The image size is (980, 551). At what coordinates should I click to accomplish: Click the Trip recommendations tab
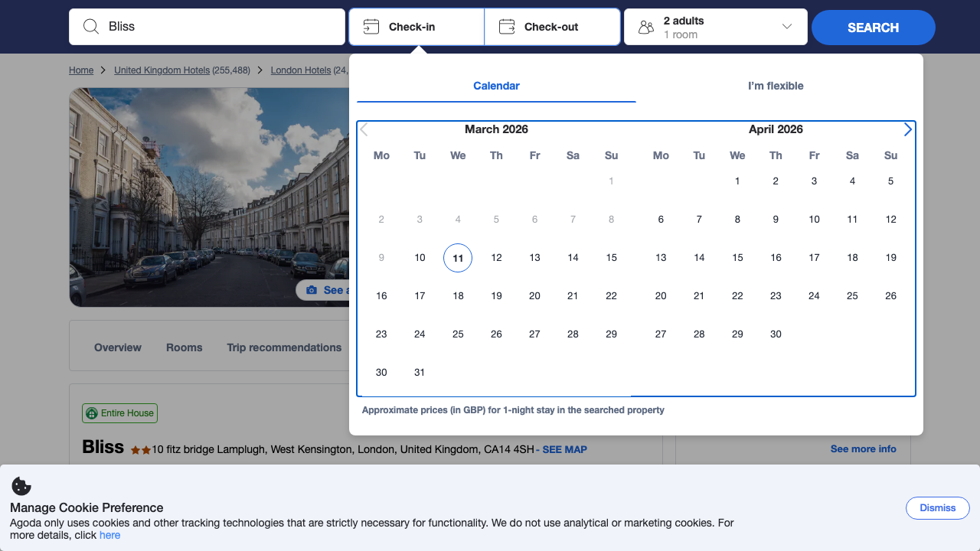tap(284, 347)
